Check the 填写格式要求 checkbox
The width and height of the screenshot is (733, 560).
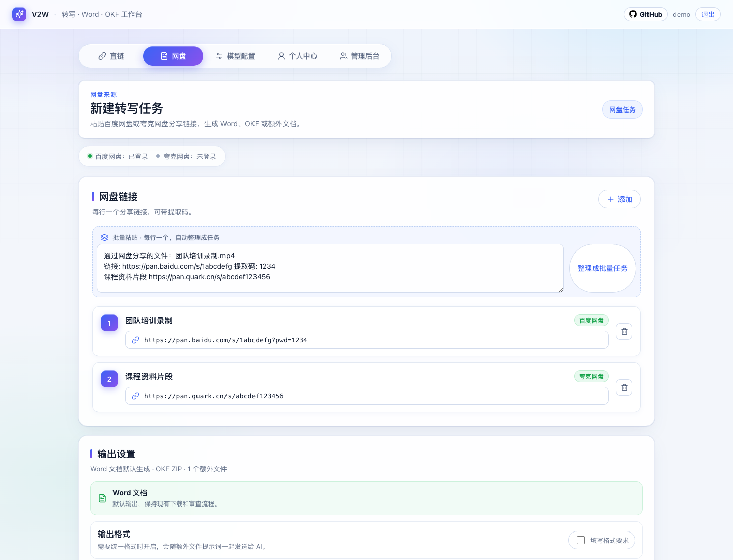coord(581,540)
